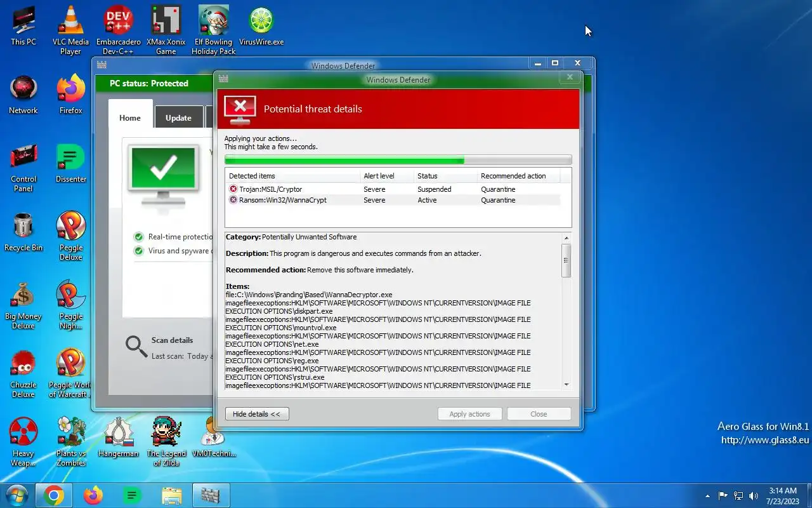Click the Close button in threat dialog
Screen dimensions: 812x508
pos(539,414)
